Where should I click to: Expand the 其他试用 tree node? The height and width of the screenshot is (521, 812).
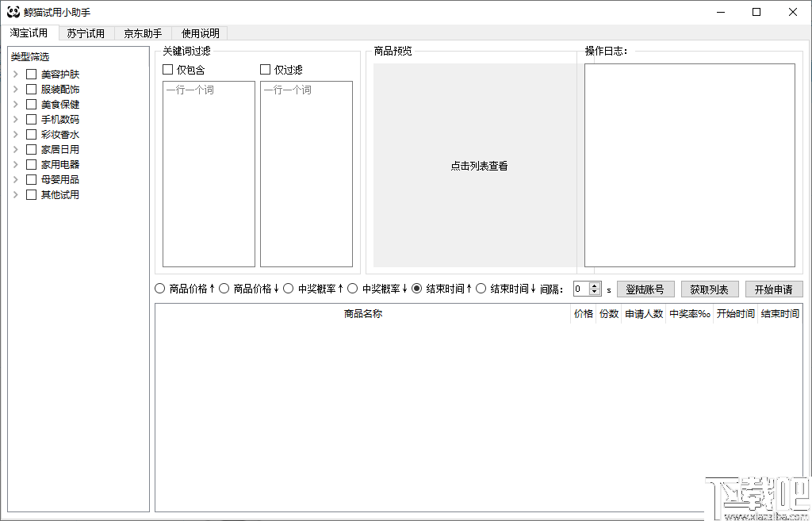[x=16, y=194]
